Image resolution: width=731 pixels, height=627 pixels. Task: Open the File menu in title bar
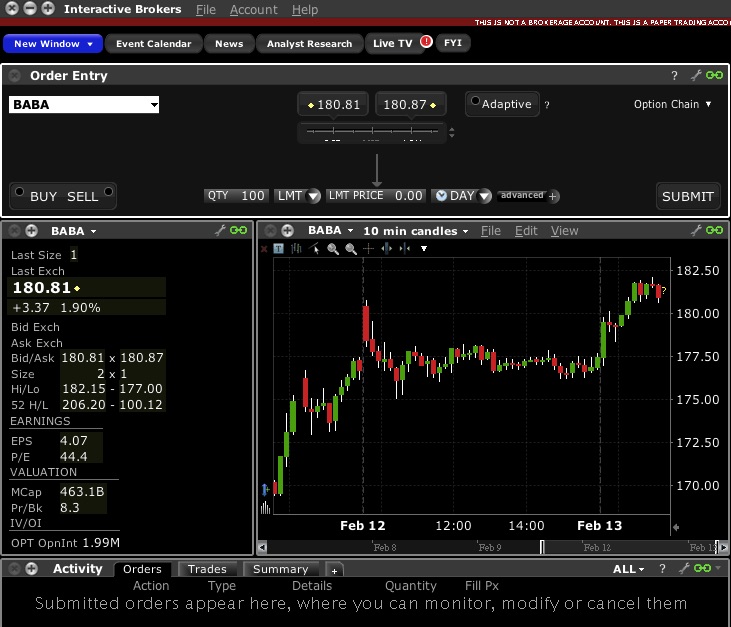tap(206, 9)
